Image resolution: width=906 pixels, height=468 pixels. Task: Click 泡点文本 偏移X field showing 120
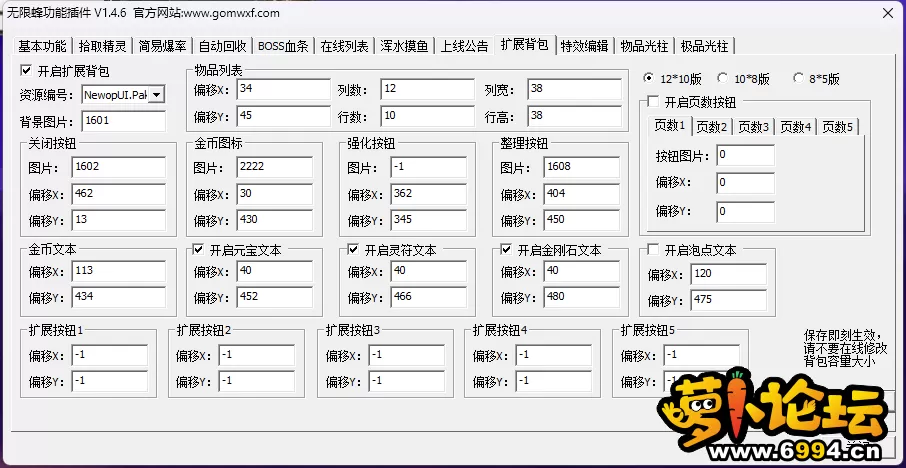[728, 274]
